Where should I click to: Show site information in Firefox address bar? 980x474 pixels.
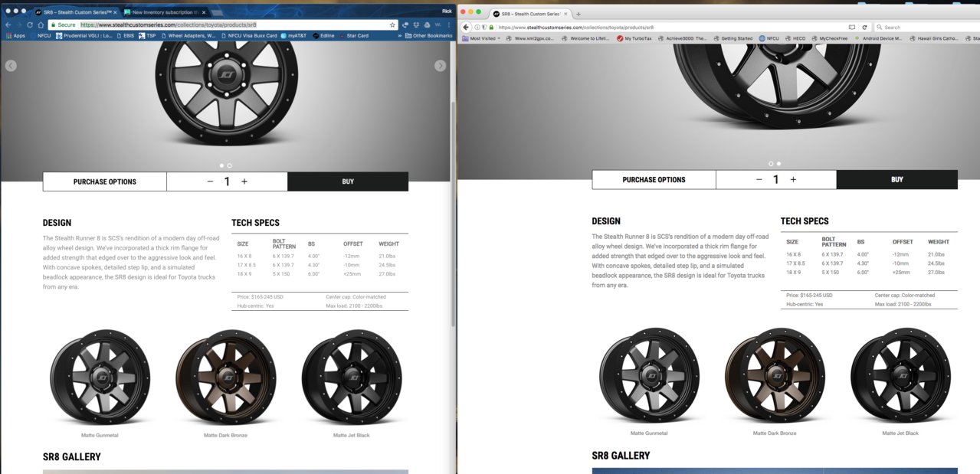[477, 27]
